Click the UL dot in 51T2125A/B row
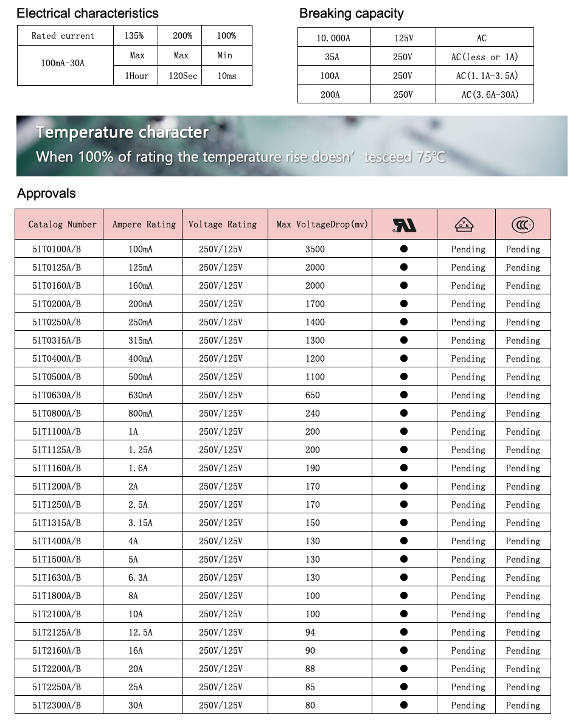 point(404,632)
